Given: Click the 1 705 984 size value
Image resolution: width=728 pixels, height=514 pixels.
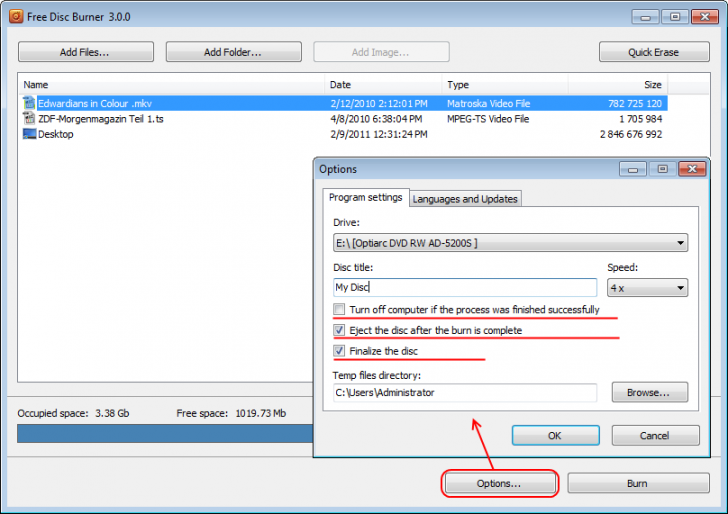Looking at the screenshot, I should click(641, 119).
